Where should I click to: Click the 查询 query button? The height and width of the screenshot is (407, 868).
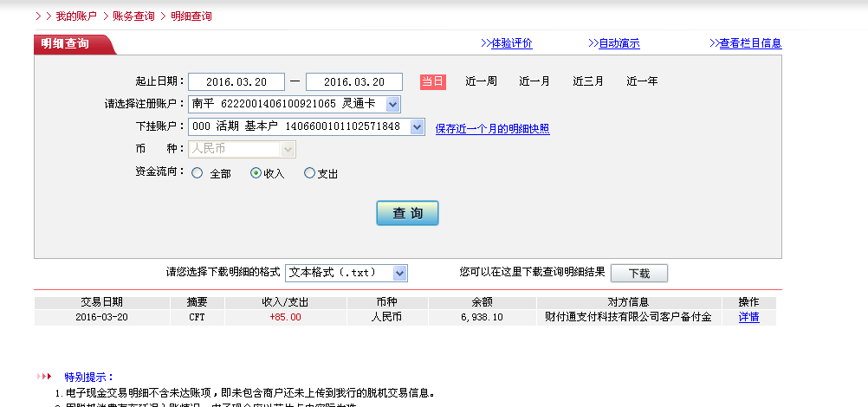pos(407,213)
